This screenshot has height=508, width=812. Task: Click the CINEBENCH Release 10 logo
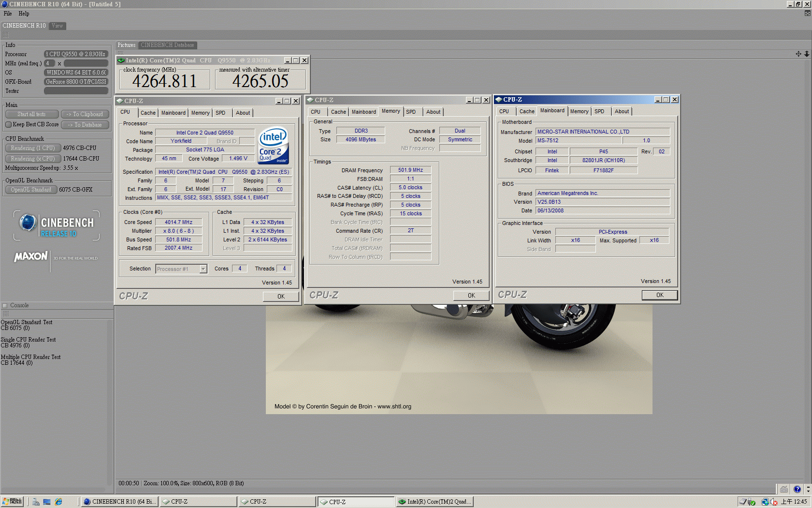(57, 225)
